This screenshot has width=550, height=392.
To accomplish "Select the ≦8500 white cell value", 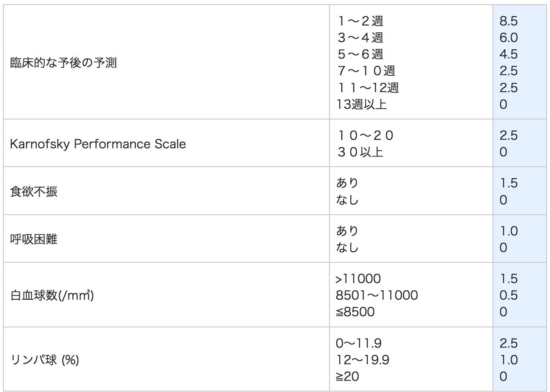I will tap(355, 312).
